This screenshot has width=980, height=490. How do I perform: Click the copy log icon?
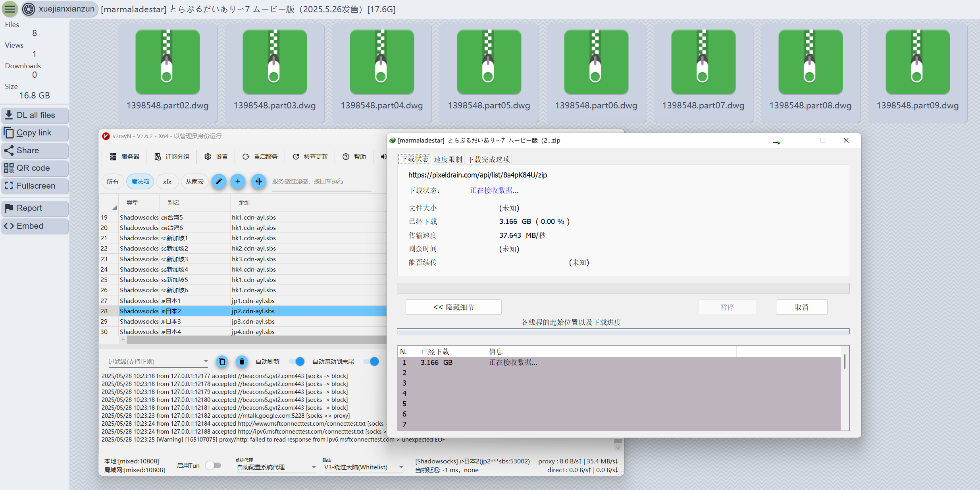pyautogui.click(x=222, y=361)
